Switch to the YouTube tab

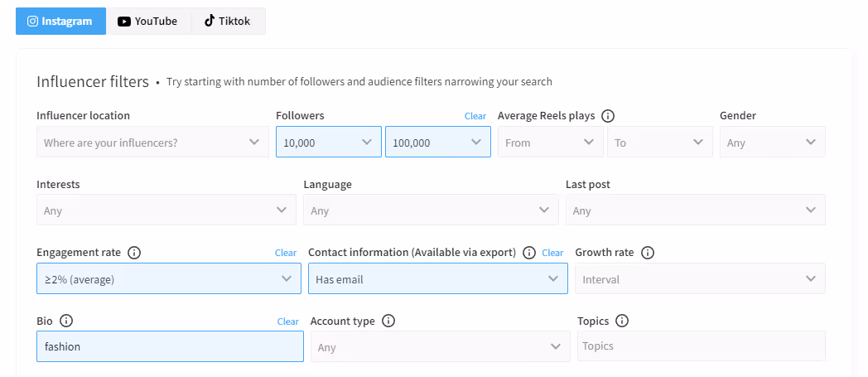pyautogui.click(x=148, y=22)
